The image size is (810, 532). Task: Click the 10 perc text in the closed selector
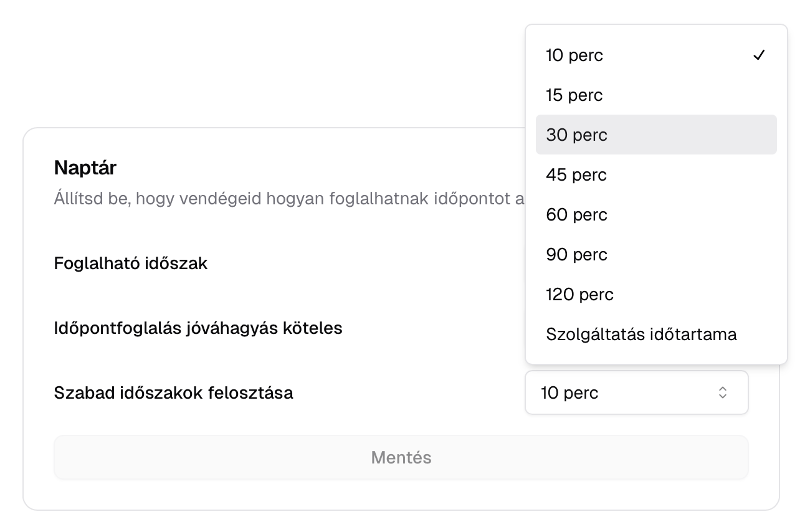click(568, 392)
